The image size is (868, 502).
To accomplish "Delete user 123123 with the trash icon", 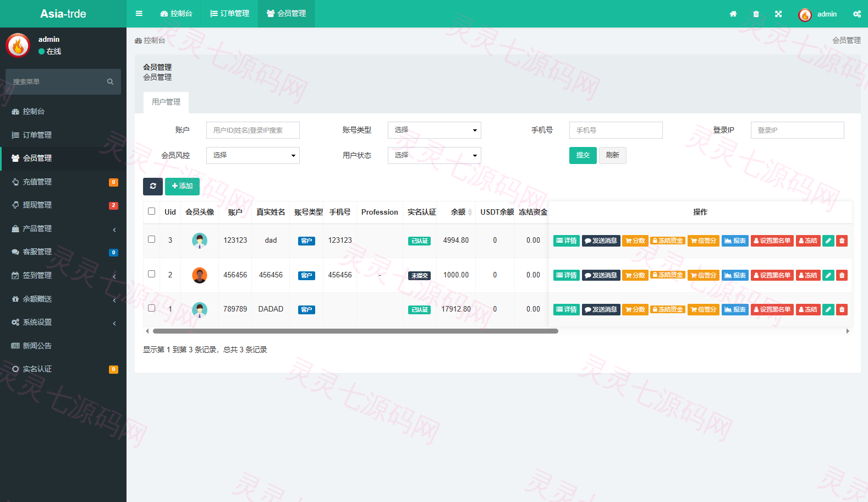I will tap(842, 241).
